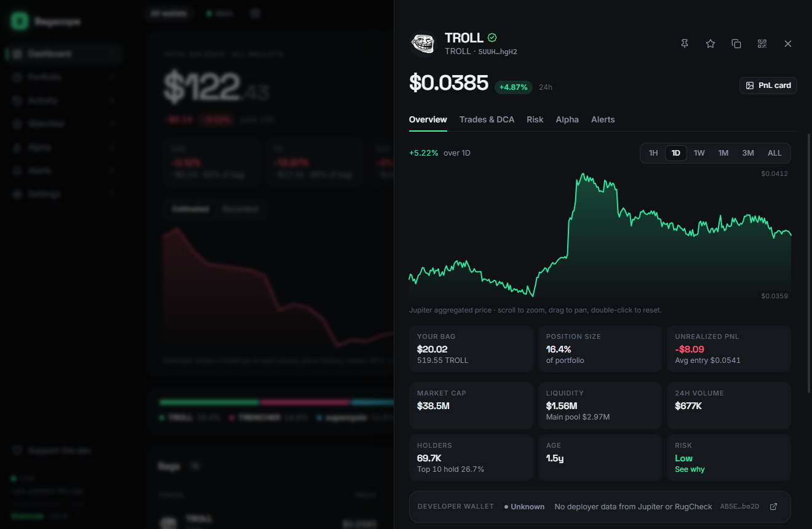Image resolution: width=812 pixels, height=529 pixels.
Task: Close the TROLL detail panel
Action: point(788,44)
